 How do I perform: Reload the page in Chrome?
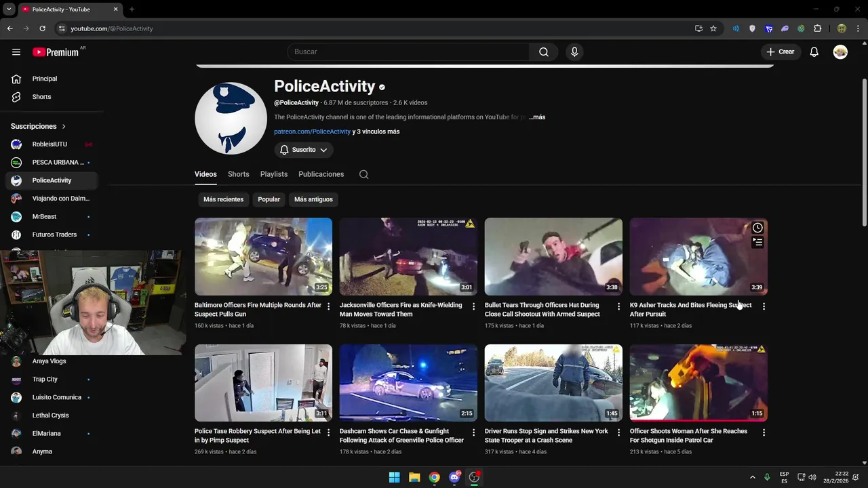point(42,28)
